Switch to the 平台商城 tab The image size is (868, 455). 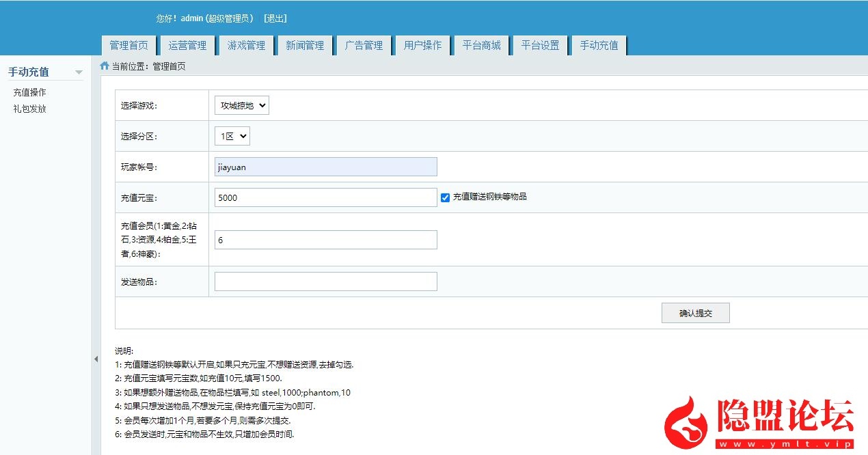pos(481,45)
